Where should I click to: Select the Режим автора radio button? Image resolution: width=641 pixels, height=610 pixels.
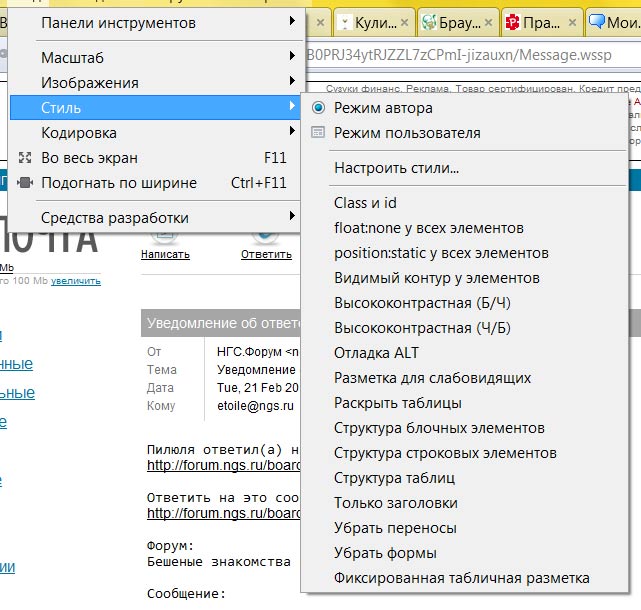[318, 108]
